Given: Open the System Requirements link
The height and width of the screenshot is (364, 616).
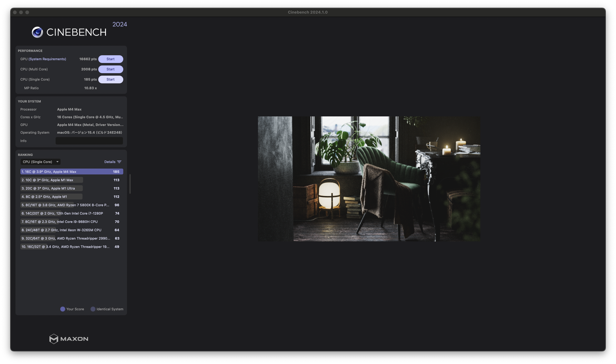Looking at the screenshot, I should click(x=47, y=59).
